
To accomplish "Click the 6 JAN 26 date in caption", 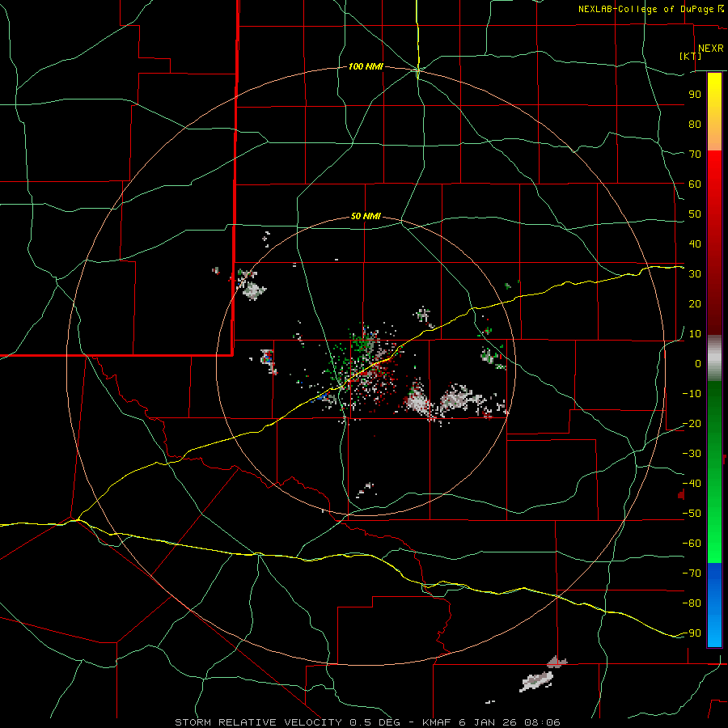I will 488,722.
